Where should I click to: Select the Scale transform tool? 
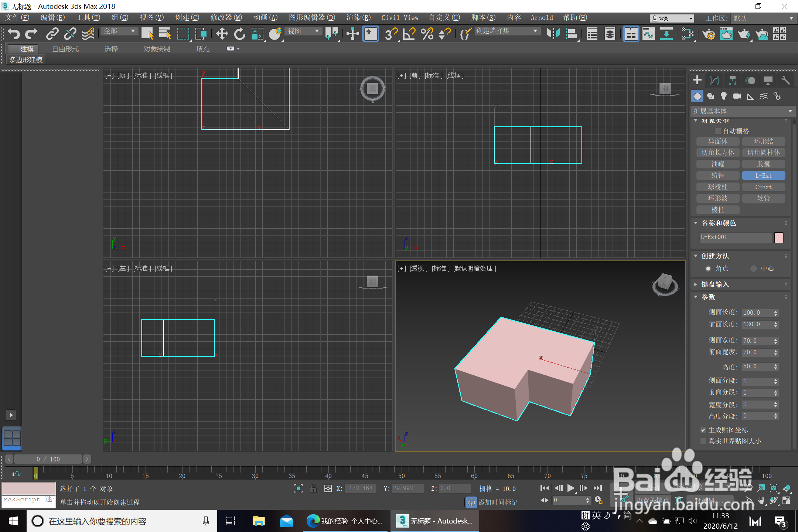[x=258, y=34]
